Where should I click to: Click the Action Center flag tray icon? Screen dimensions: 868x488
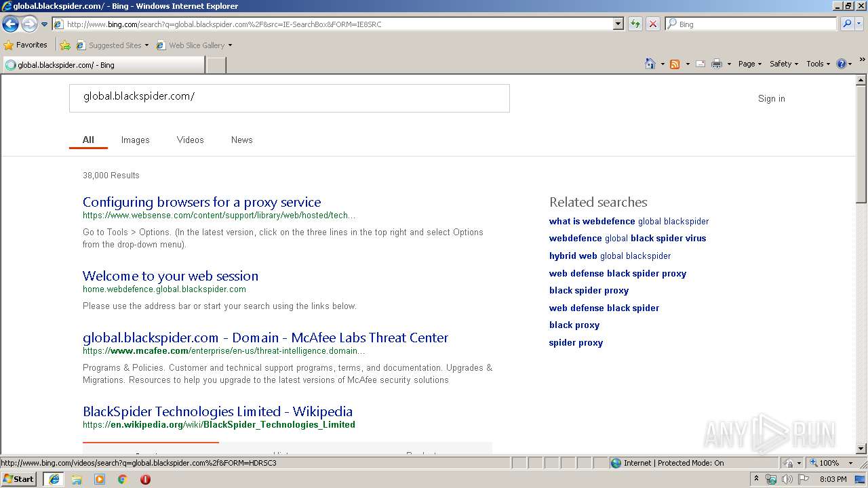(804, 479)
